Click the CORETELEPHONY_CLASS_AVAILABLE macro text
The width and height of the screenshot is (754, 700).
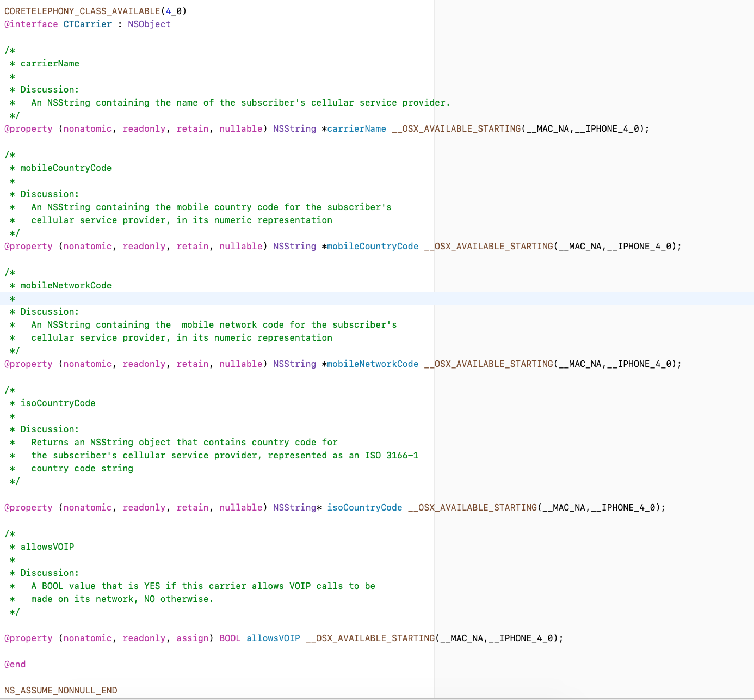(82, 11)
